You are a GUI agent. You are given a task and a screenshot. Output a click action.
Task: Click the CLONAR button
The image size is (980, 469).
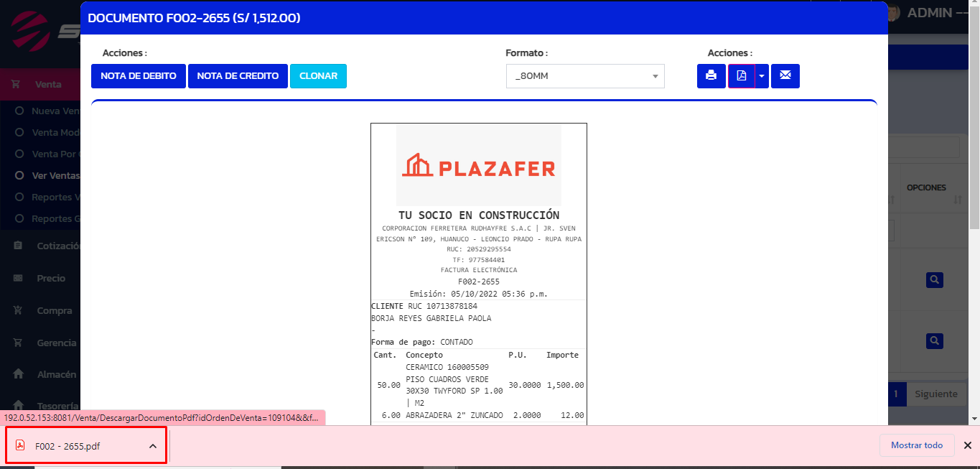(x=318, y=76)
